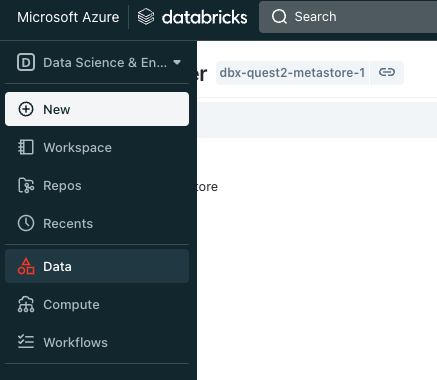This screenshot has height=380, width=437.
Task: Click the databricks wordmark
Action: [x=204, y=17]
